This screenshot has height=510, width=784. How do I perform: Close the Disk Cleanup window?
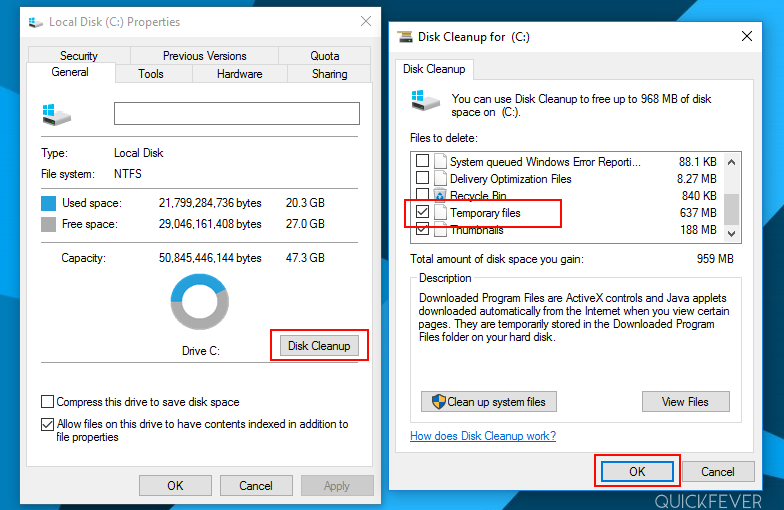pos(747,36)
